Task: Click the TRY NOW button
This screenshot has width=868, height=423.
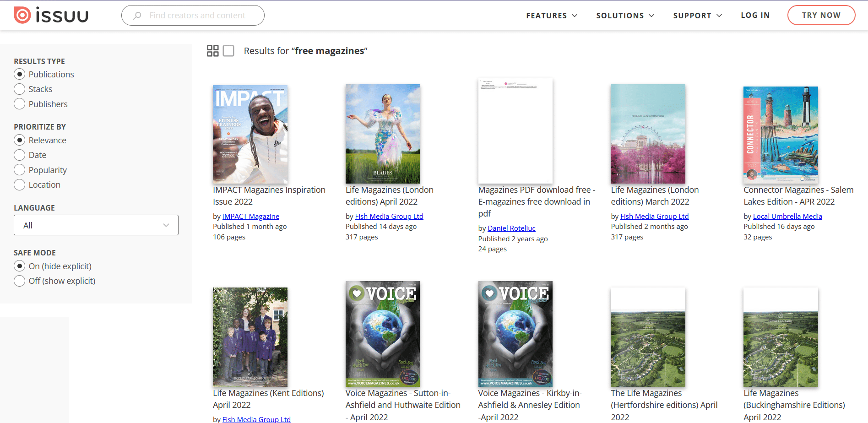Action: pos(821,15)
